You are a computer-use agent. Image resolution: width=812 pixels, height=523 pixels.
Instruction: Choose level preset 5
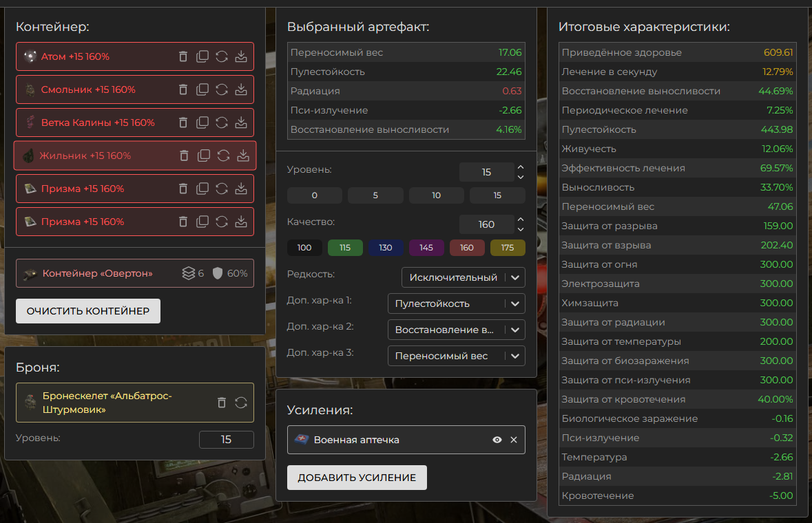point(375,195)
